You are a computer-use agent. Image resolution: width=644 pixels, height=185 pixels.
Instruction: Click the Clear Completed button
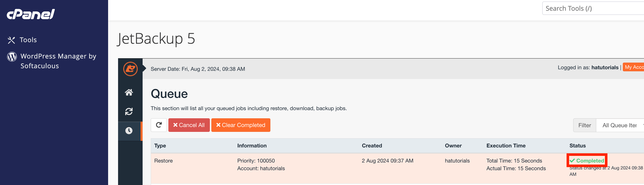(241, 125)
